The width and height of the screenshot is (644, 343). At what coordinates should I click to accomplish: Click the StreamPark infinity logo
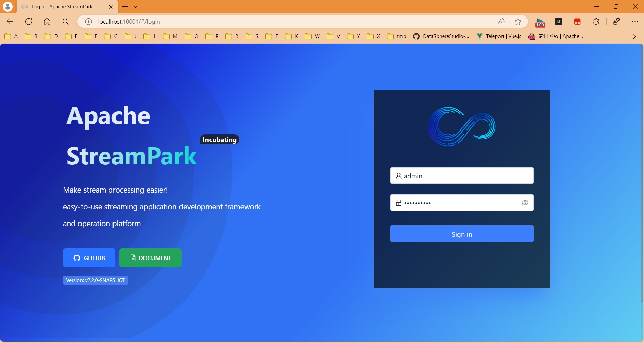(x=462, y=127)
